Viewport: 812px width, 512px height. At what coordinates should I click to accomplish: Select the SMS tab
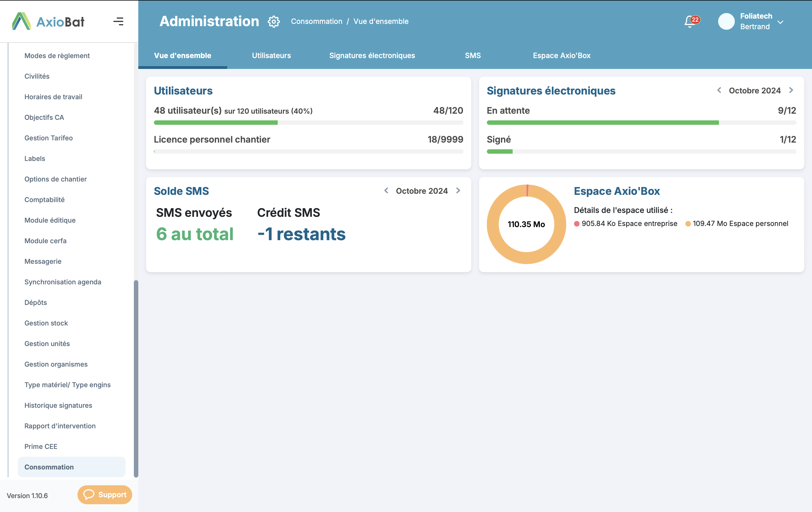click(x=473, y=55)
